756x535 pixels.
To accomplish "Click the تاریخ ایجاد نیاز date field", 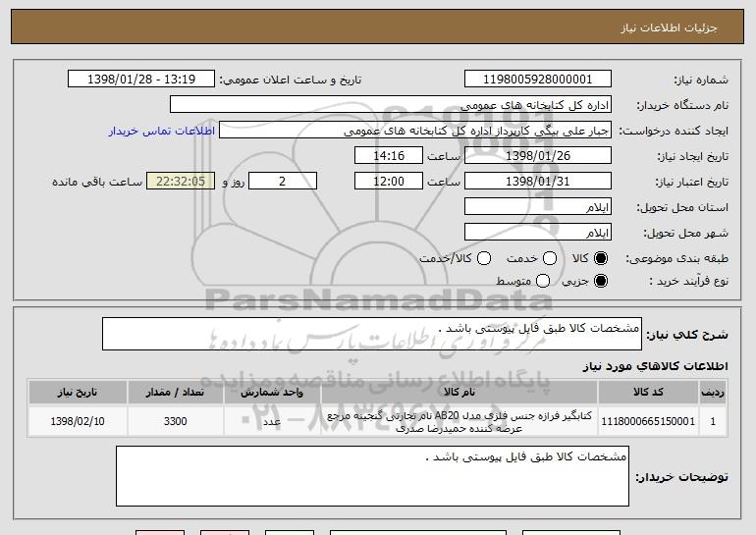I will point(536,156).
